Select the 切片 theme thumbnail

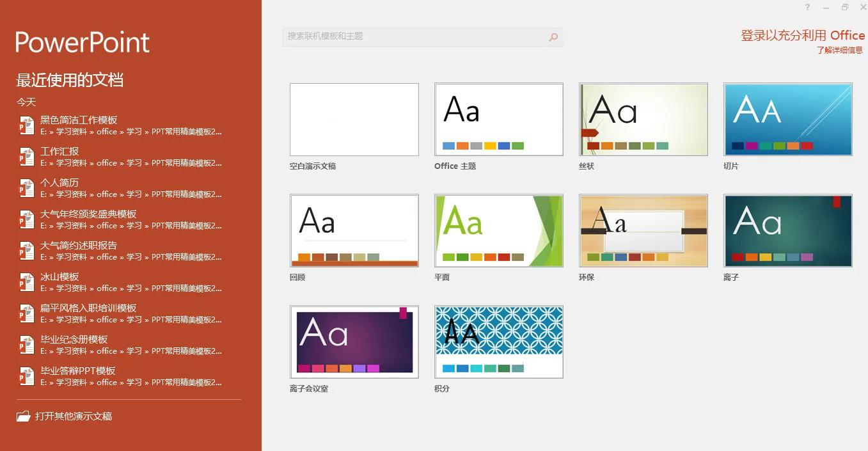[788, 120]
